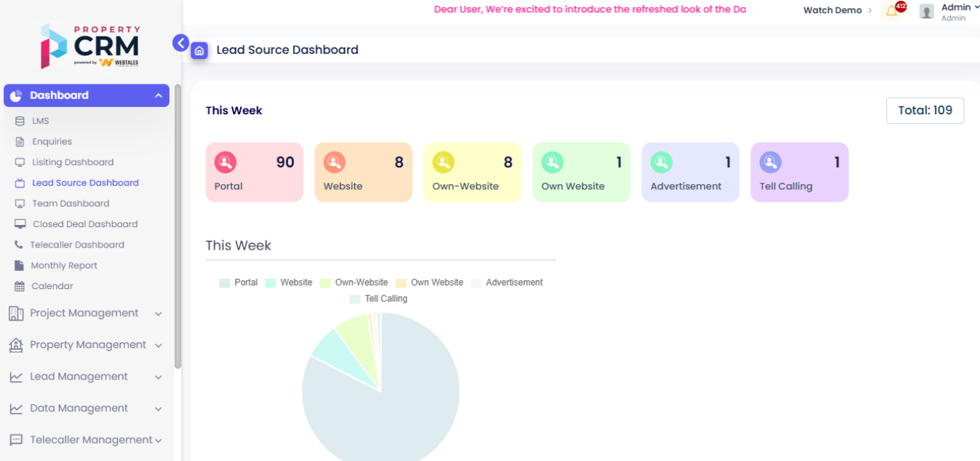Screen dimensions: 980x461
Task: Expand the Lead Management section
Action: (79, 377)
